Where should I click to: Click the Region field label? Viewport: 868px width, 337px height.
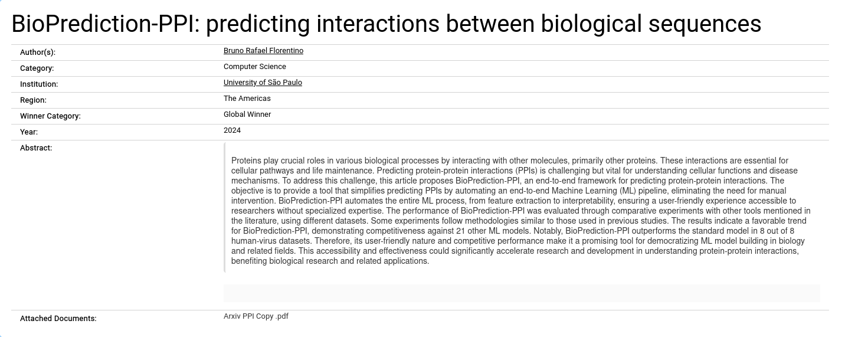pyautogui.click(x=33, y=100)
